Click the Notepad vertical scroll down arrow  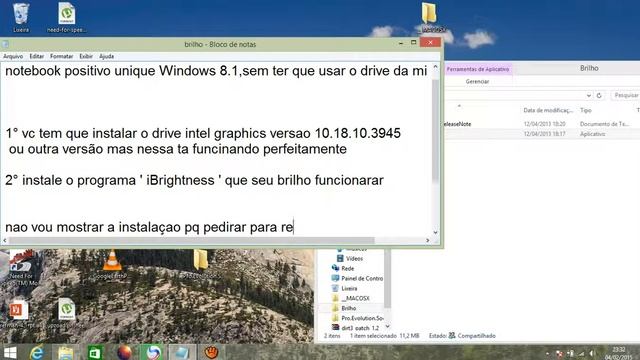pyautogui.click(x=436, y=232)
